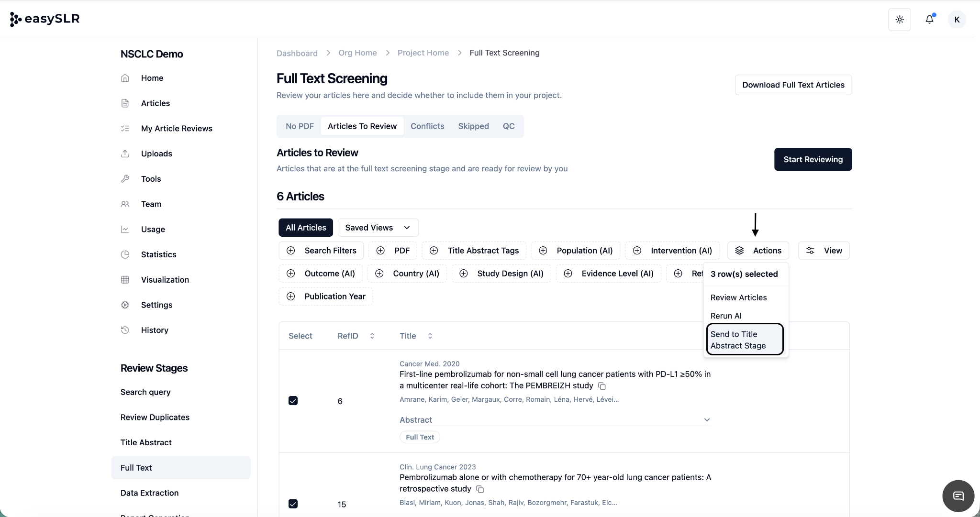Open the notifications bell
980x517 pixels.
tap(929, 20)
